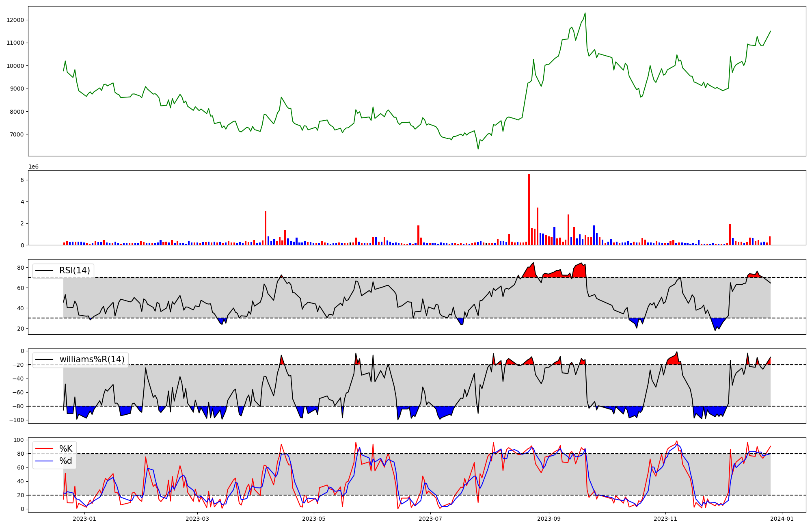Click the -100 tick on Williams %R axis
812x528 pixels.
click(x=17, y=420)
